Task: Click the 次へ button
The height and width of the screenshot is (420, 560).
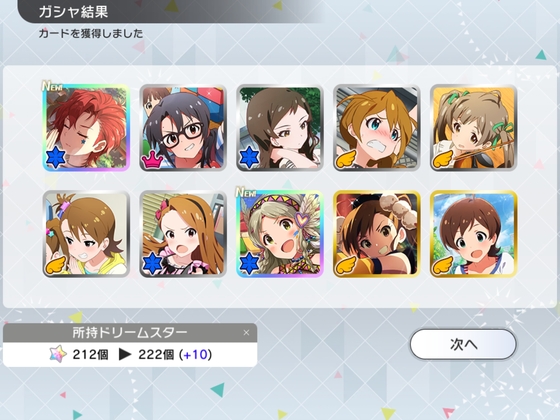Action: coord(463,344)
